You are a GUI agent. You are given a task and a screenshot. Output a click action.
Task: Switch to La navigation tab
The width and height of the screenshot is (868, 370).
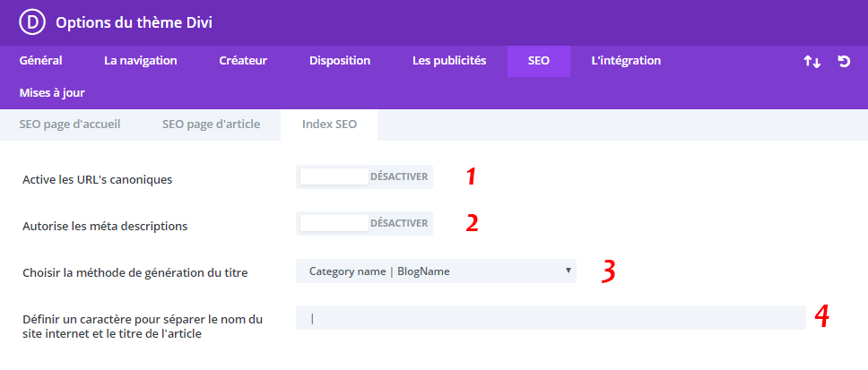click(141, 61)
